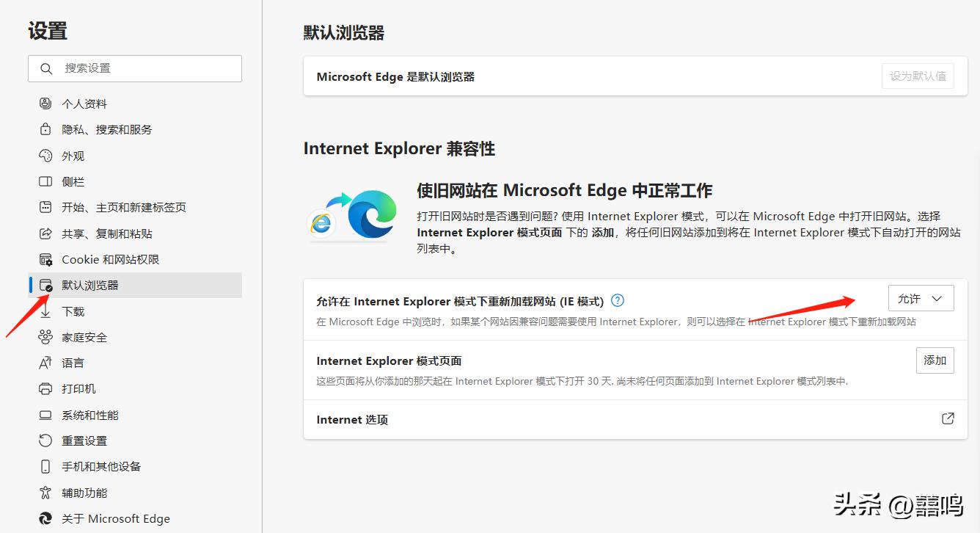Click the 设为默认值 button
Screen dimensions: 980x533
pos(917,75)
